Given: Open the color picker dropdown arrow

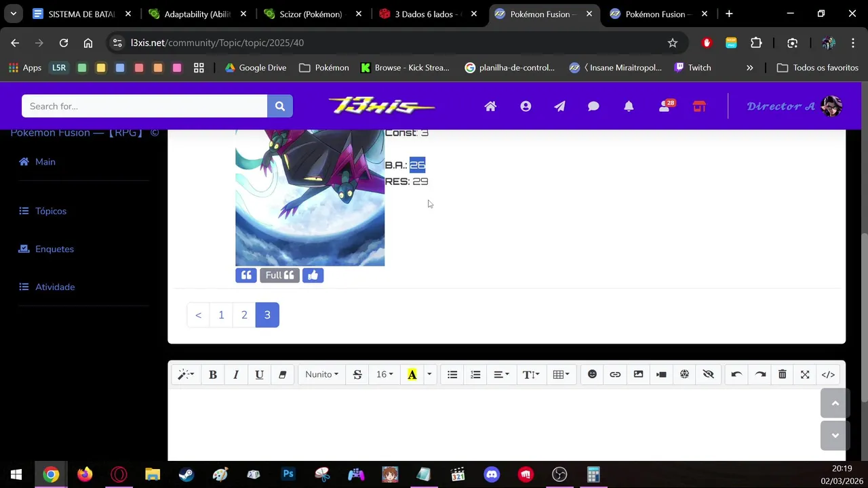Looking at the screenshot, I should (x=429, y=374).
